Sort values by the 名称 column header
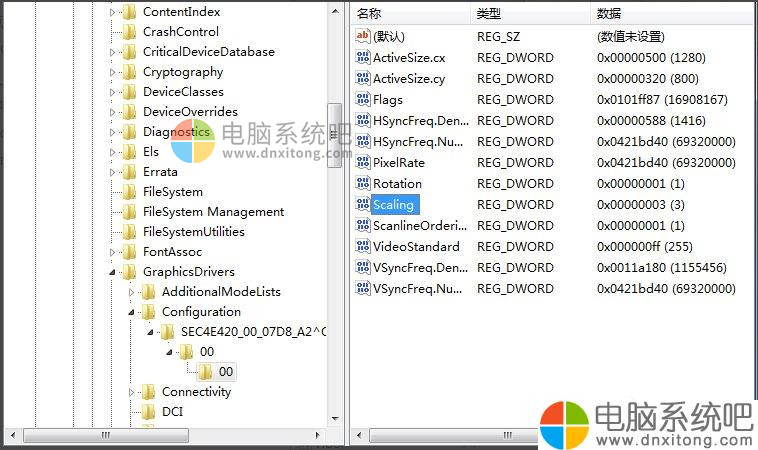Screen dimensions: 758x450 coord(411,14)
